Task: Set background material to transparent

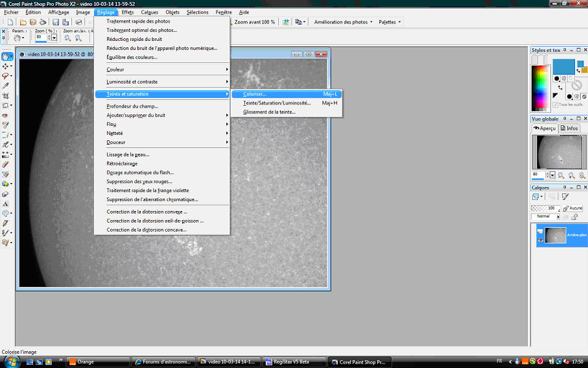Action: tap(584, 97)
